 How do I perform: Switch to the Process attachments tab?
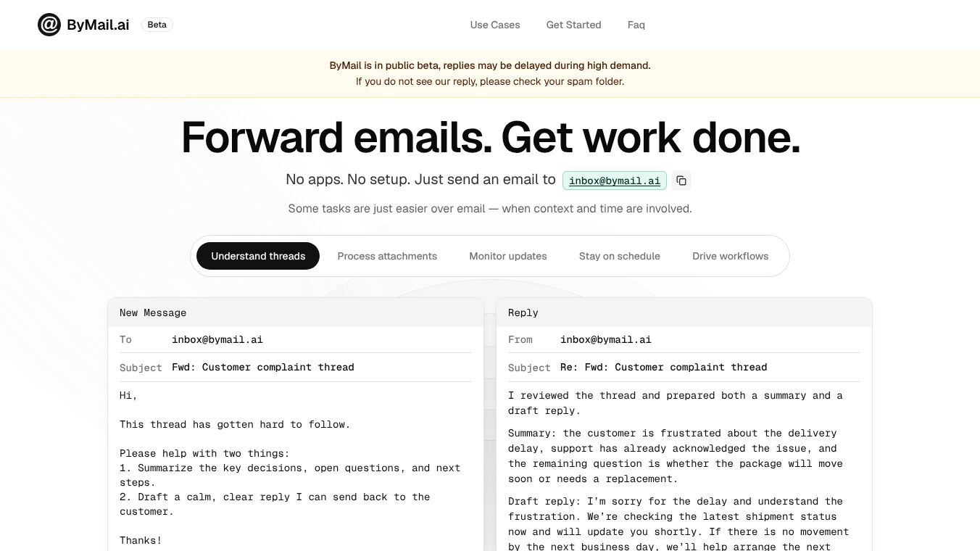[387, 256]
